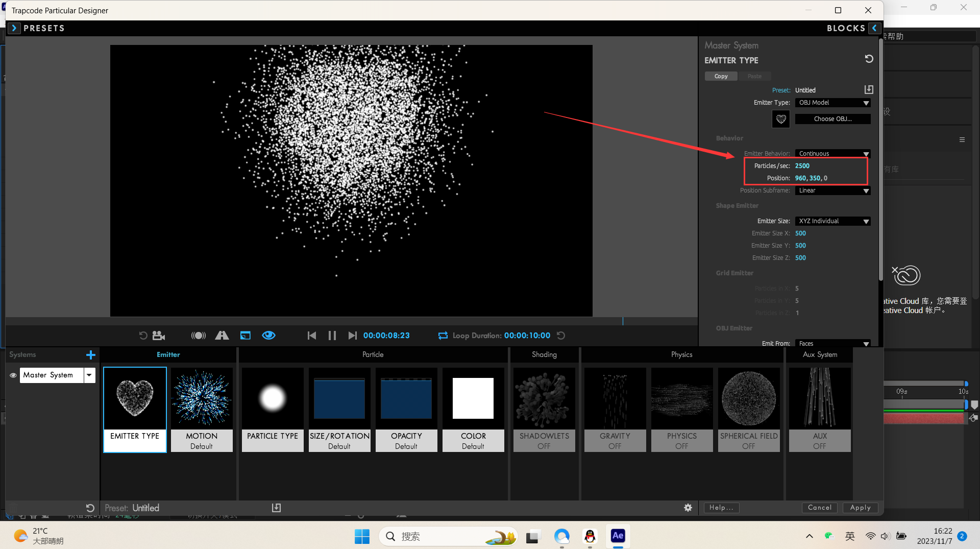Enable the SHADOWLETS block
980x549 pixels.
(544, 410)
